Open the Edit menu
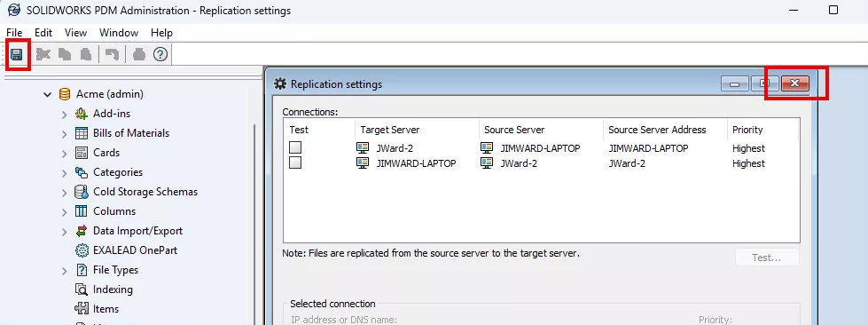 43,33
